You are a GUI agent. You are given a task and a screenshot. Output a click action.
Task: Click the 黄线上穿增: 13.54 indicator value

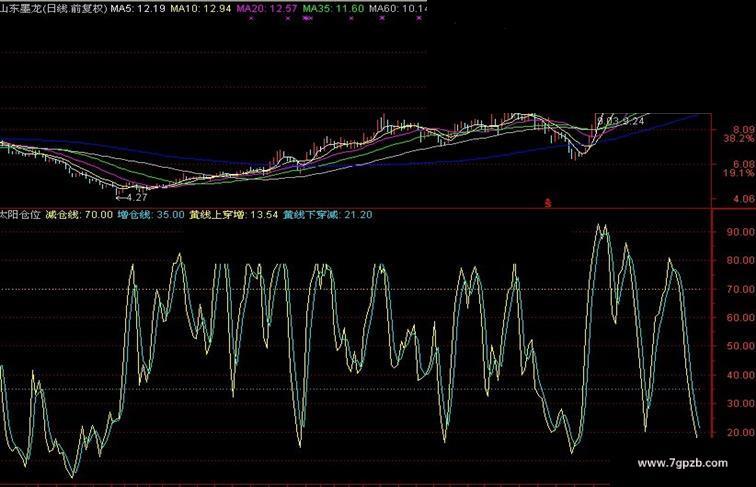[233, 215]
